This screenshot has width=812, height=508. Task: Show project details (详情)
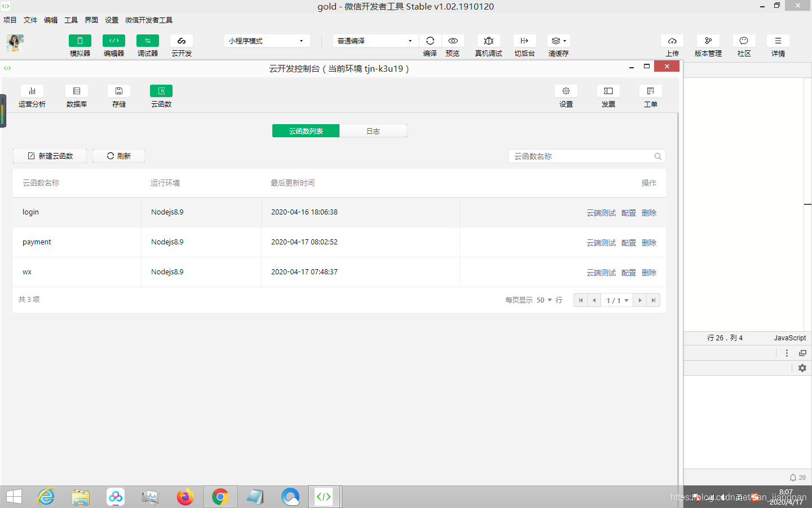(x=778, y=41)
